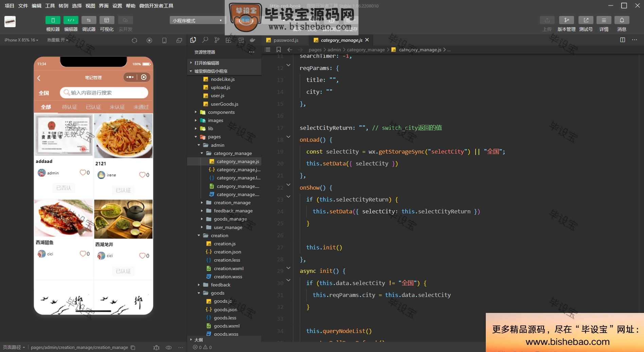
Task: Open the extensions icon in sidebar
Action: (x=228, y=40)
